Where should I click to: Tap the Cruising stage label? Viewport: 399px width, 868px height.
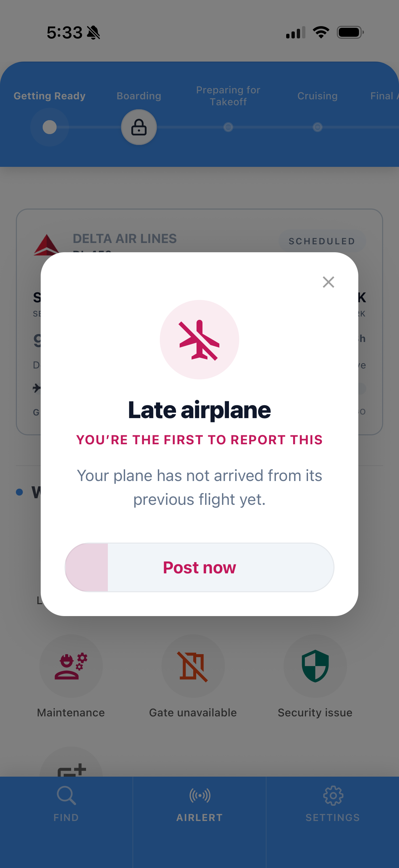coord(317,96)
